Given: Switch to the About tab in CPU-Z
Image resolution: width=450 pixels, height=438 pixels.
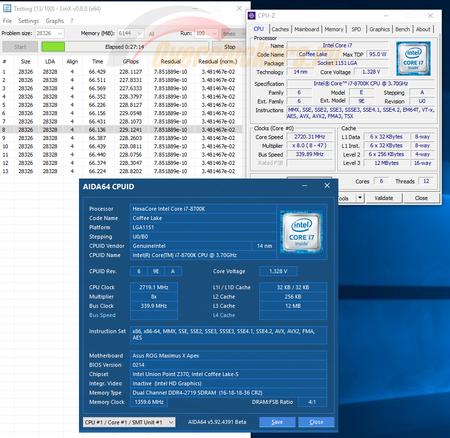Looking at the screenshot, I should click(423, 29).
